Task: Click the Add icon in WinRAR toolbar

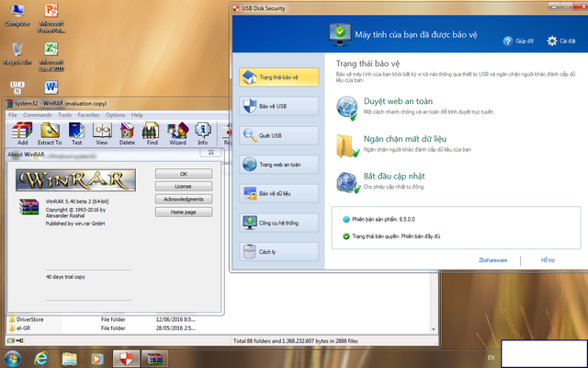Action: point(22,133)
